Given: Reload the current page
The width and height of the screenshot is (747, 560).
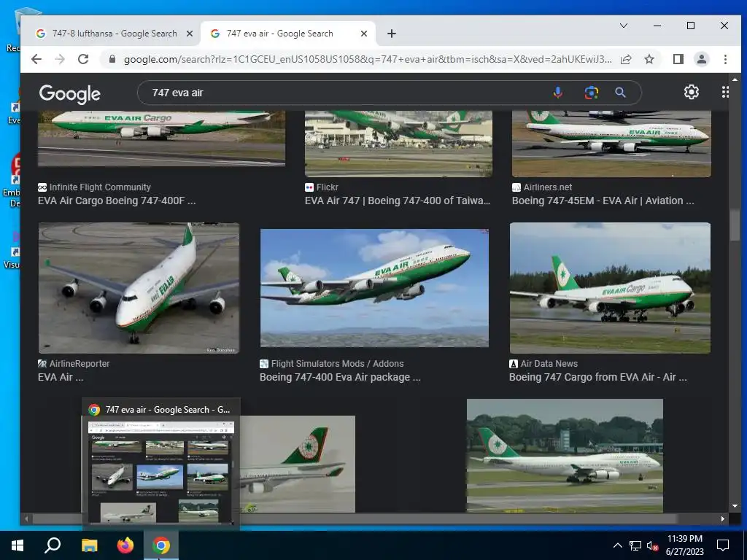Looking at the screenshot, I should pyautogui.click(x=83, y=59).
